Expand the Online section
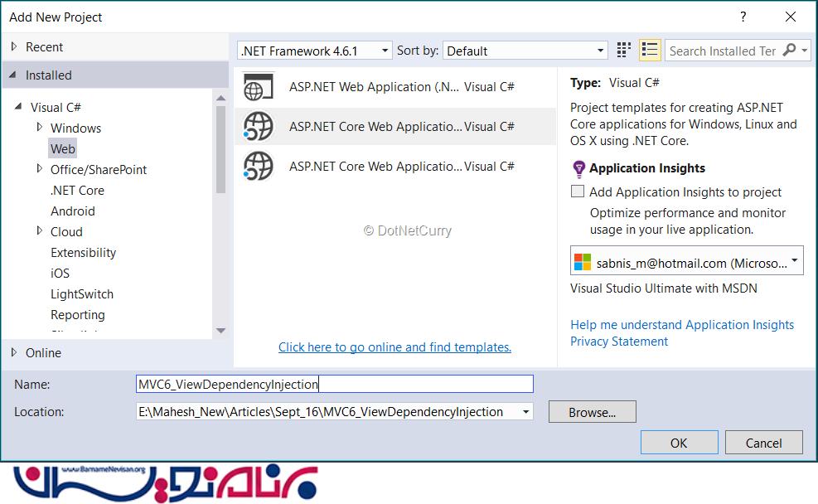818x504 pixels. [x=13, y=352]
